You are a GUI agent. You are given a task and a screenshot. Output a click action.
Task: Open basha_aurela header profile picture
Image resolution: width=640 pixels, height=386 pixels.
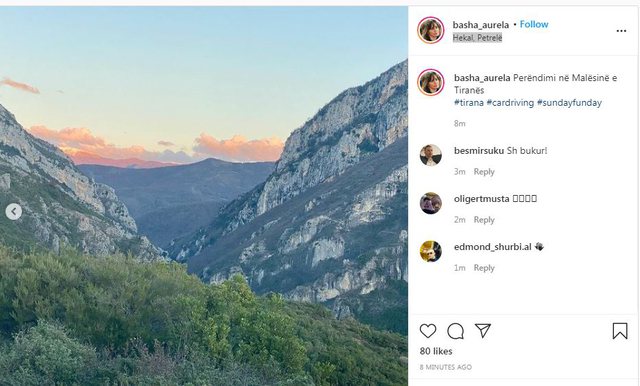[430, 30]
